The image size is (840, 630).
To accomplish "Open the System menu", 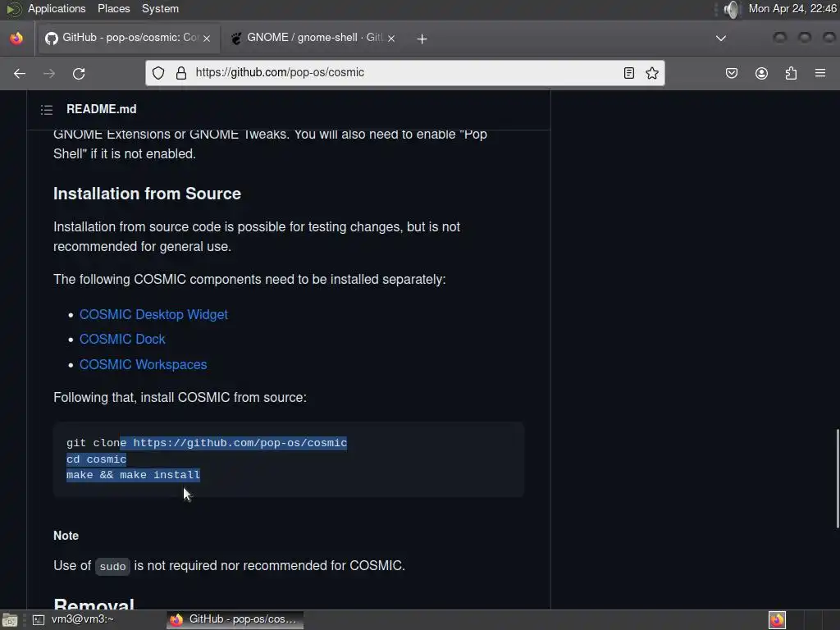I will pyautogui.click(x=160, y=8).
